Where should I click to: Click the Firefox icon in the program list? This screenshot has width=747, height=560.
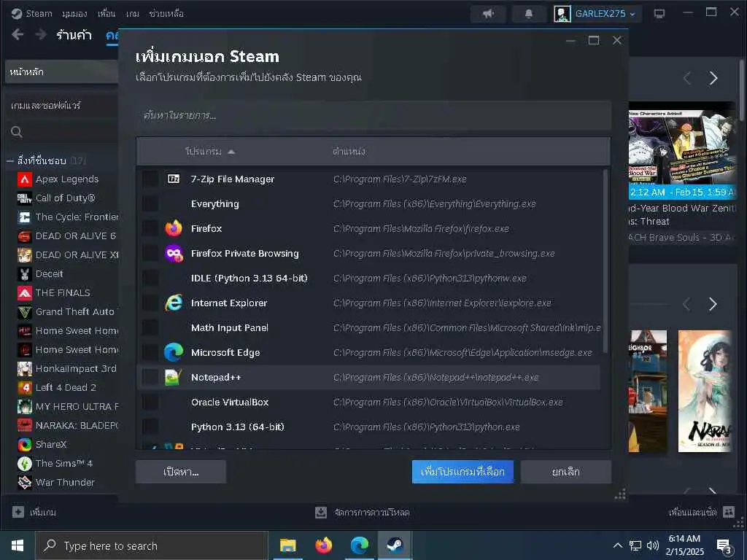pos(174,228)
